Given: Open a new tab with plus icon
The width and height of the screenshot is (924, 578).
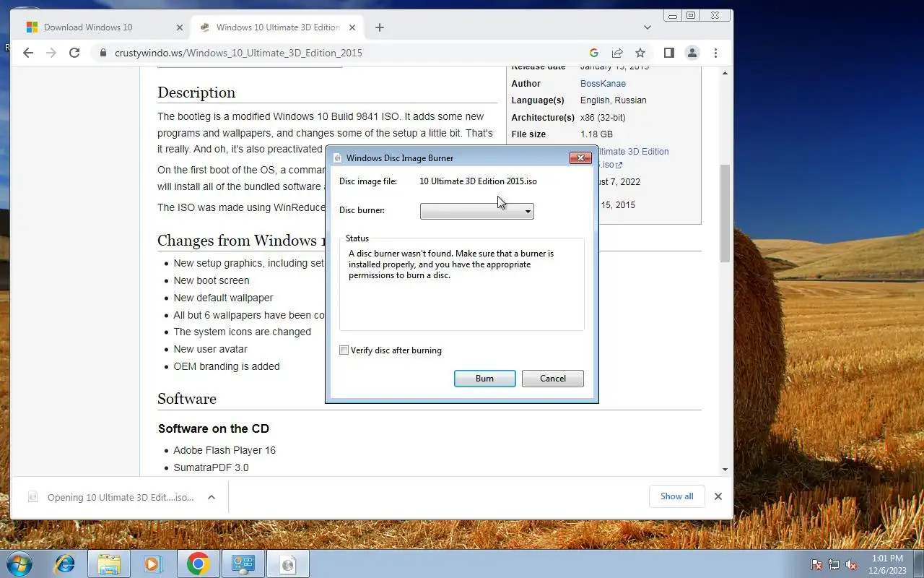Looking at the screenshot, I should pyautogui.click(x=380, y=27).
